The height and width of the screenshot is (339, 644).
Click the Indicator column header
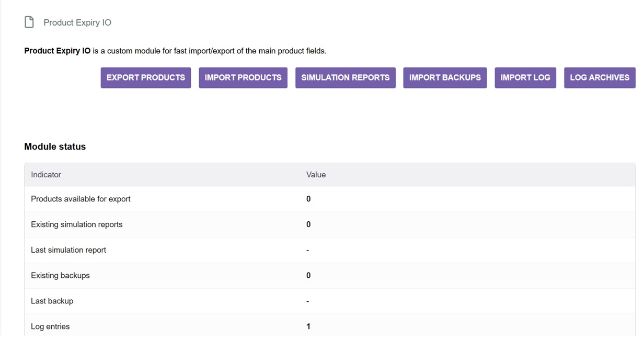pyautogui.click(x=46, y=175)
